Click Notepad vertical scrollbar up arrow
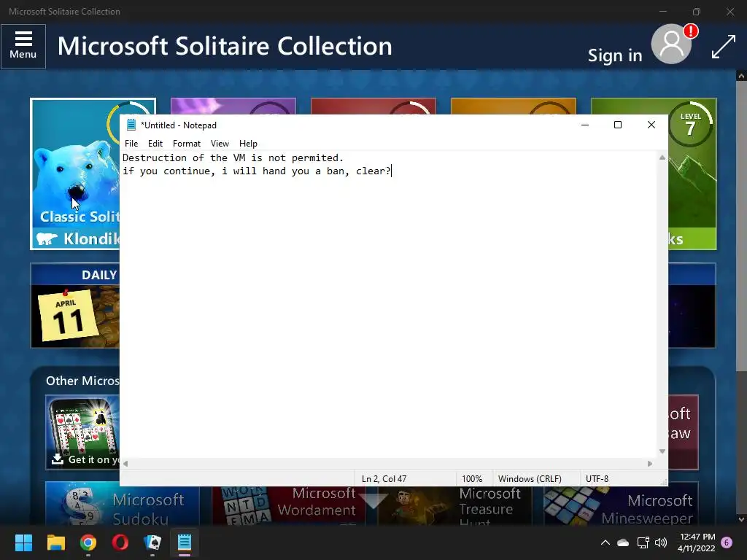 pyautogui.click(x=662, y=157)
